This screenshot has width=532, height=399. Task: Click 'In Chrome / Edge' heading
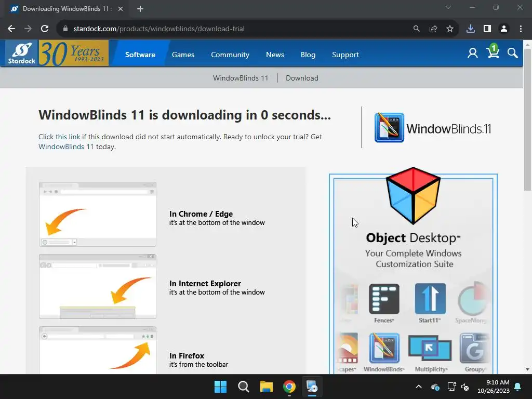click(x=201, y=214)
